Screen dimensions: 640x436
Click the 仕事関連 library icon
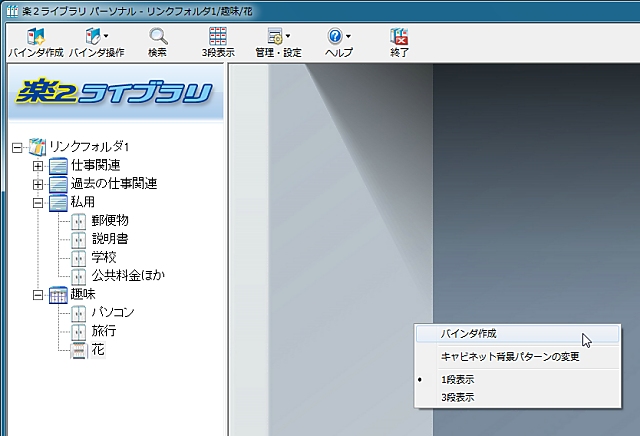(58, 166)
